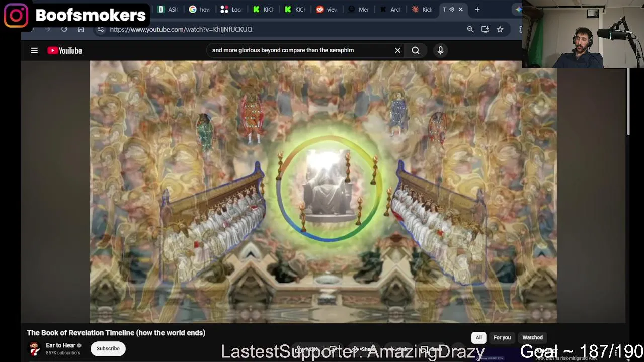The height and width of the screenshot is (362, 644).
Task: Select the 'For you' filter chip
Action: pyautogui.click(x=502, y=338)
